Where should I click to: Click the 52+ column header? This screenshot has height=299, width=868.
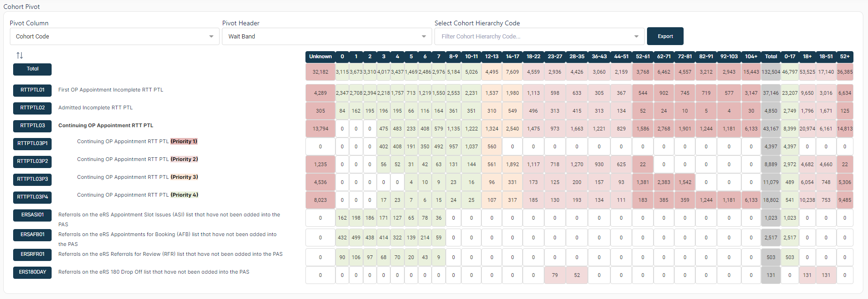pyautogui.click(x=845, y=56)
